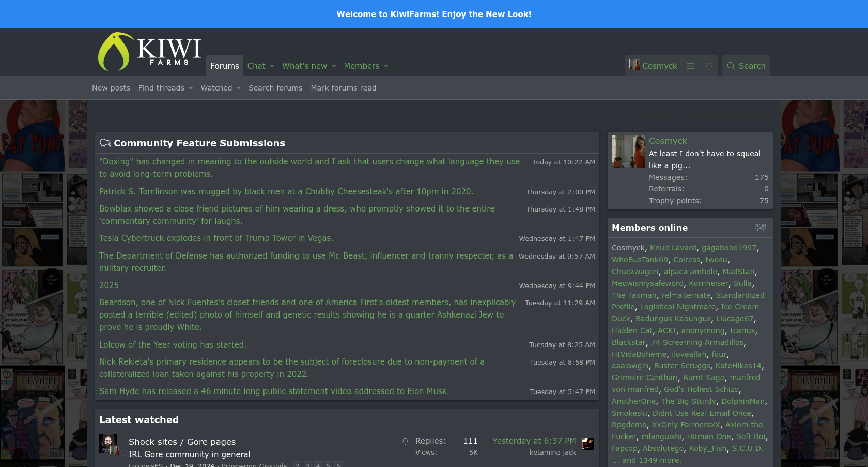The width and height of the screenshot is (868, 467).
Task: Click the Members online group icon
Action: pyautogui.click(x=761, y=228)
